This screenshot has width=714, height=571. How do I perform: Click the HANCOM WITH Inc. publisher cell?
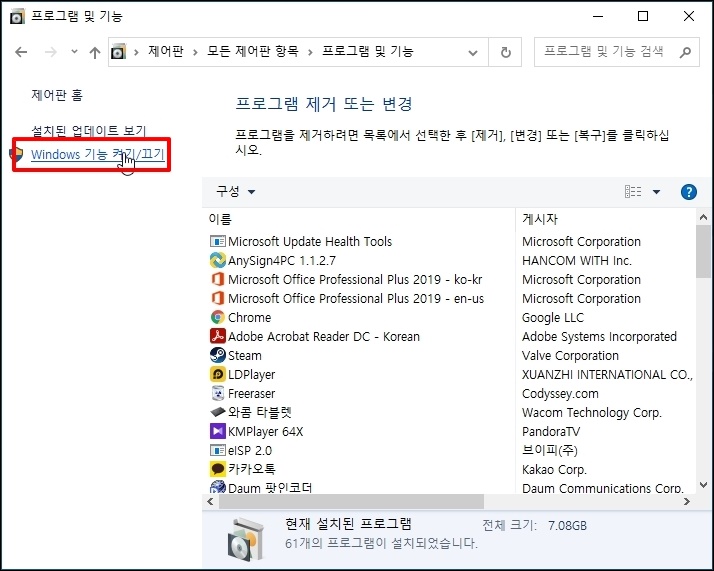pyautogui.click(x=577, y=260)
